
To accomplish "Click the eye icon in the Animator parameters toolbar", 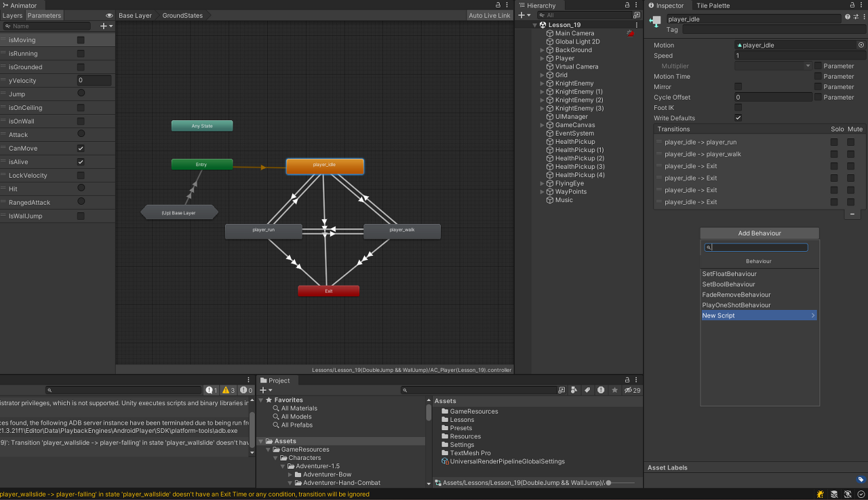I will pyautogui.click(x=108, y=15).
